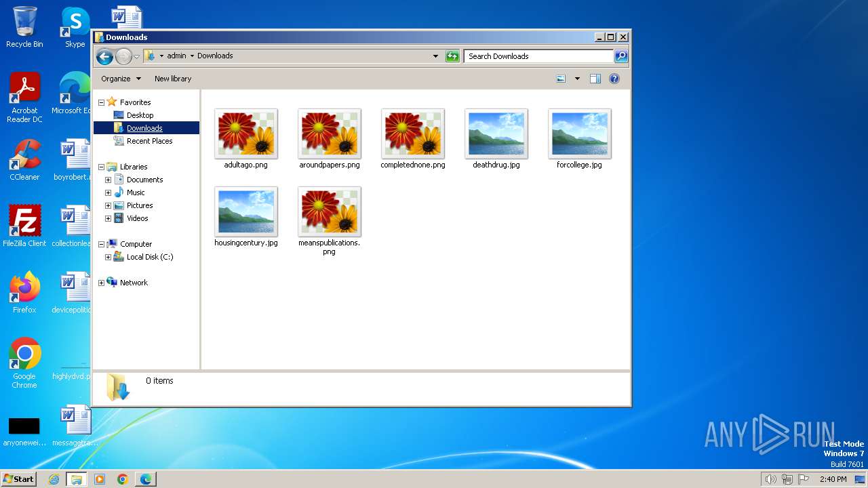Launch Internet Explorer from the taskbar

54,479
